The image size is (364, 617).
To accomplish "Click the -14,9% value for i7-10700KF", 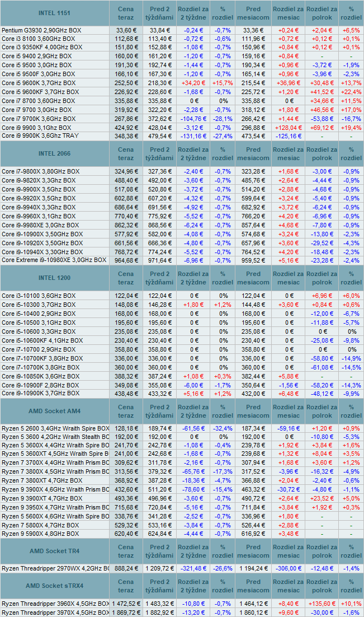I will [x=352, y=358].
